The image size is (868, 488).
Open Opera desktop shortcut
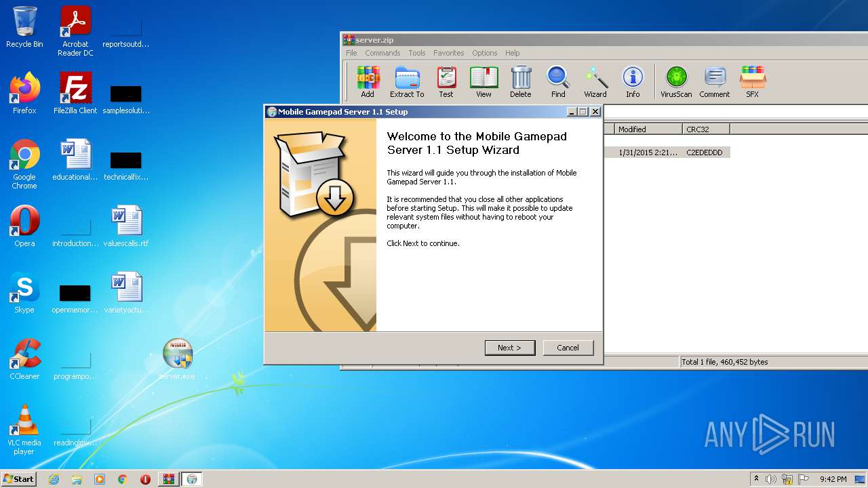(x=24, y=226)
